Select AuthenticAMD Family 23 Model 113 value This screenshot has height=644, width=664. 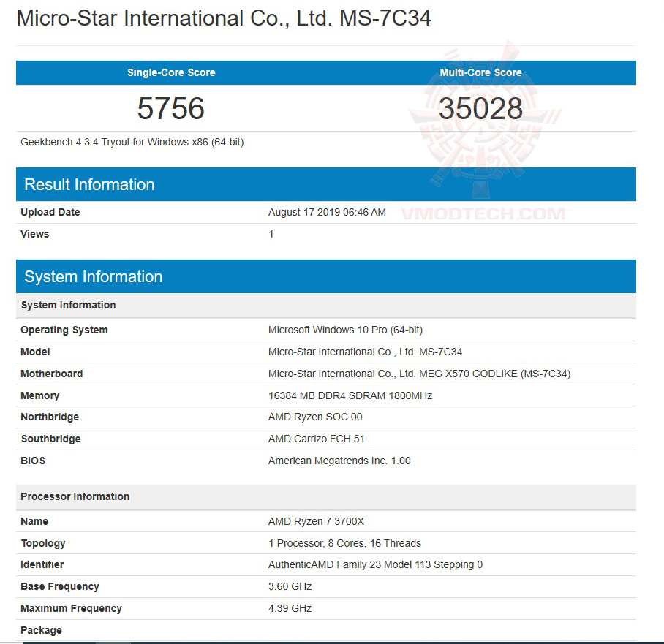coord(375,564)
